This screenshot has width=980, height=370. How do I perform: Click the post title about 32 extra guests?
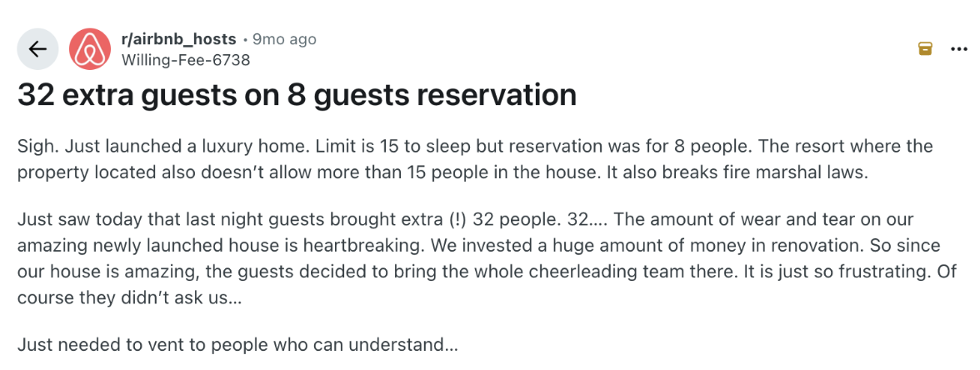coord(297,95)
